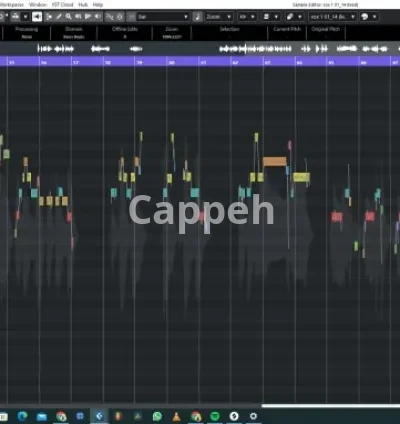Click the clip list page icon
This screenshot has width=400, height=424.
click(266, 17)
